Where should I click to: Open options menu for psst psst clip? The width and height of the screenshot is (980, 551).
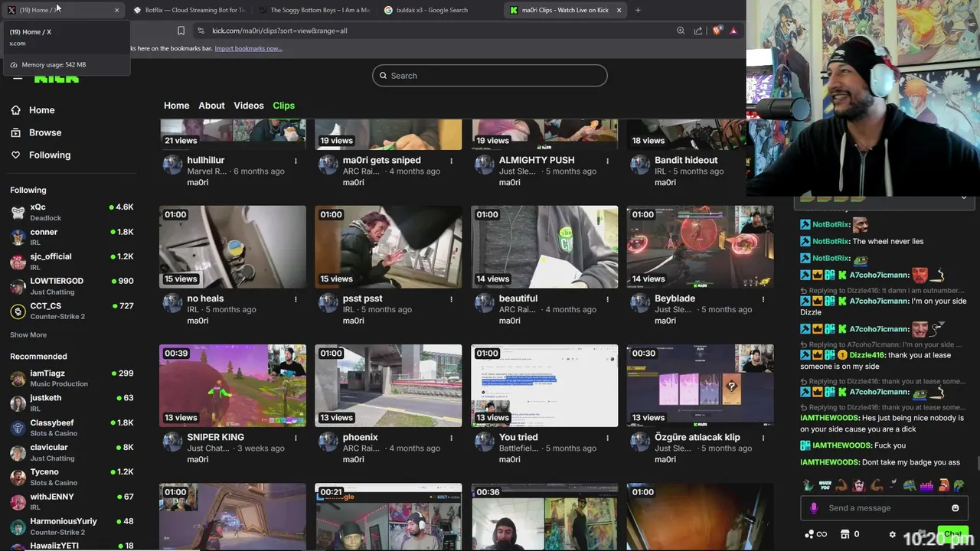451,299
